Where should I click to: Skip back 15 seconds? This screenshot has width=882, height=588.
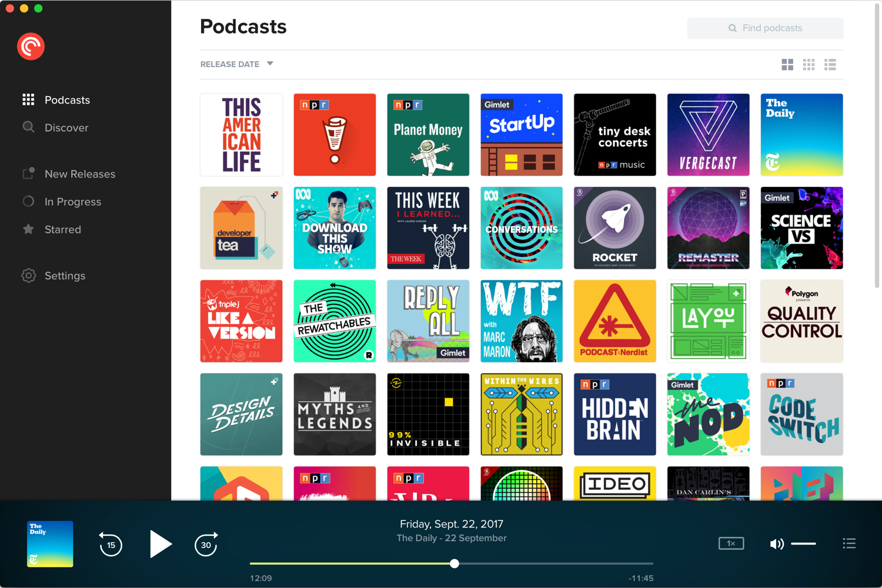111,544
